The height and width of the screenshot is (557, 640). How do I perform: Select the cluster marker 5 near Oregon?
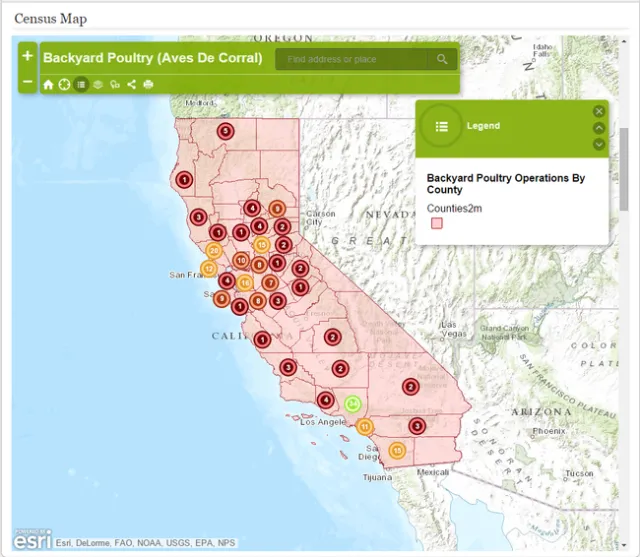point(225,131)
